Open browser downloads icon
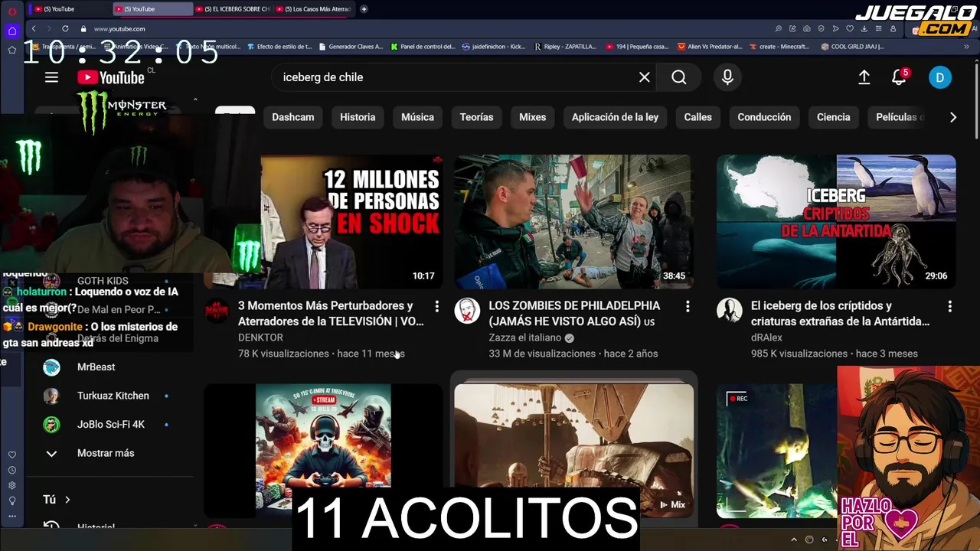Screen dimensions: 980x551 [x=864, y=28]
